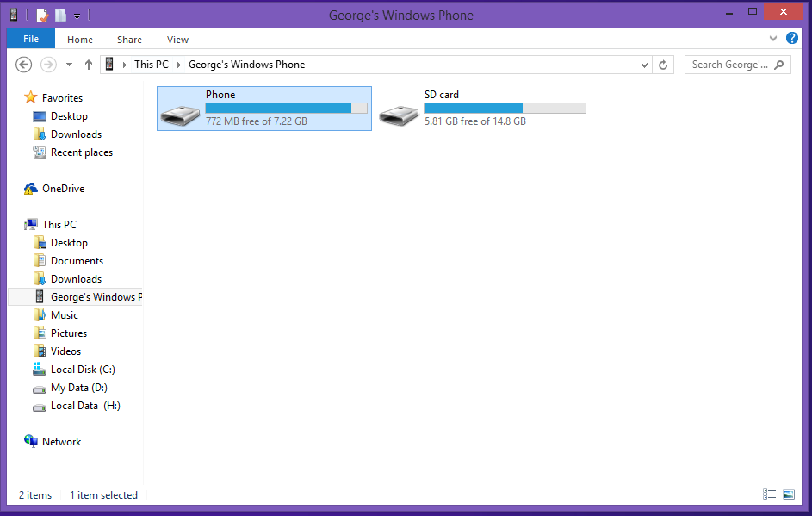Open Desktop under Favorites
Screen dimensions: 812x516
[x=69, y=116]
